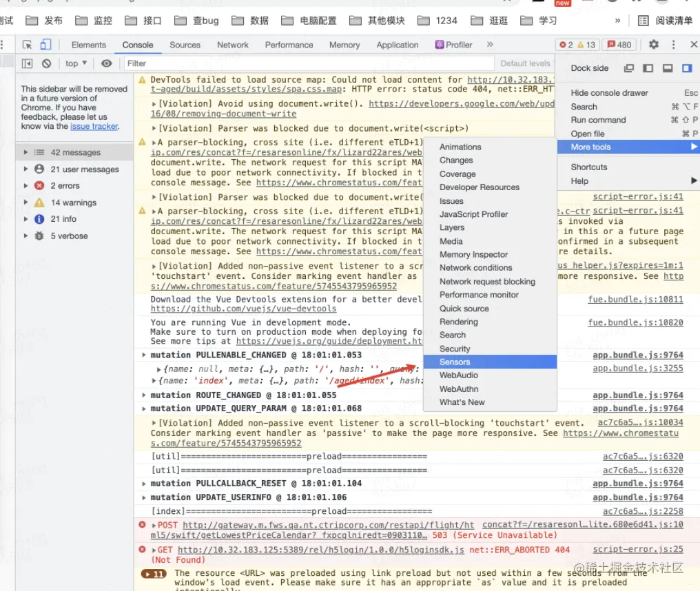
Task: Activate the inspect element picker icon
Action: pyautogui.click(x=28, y=45)
